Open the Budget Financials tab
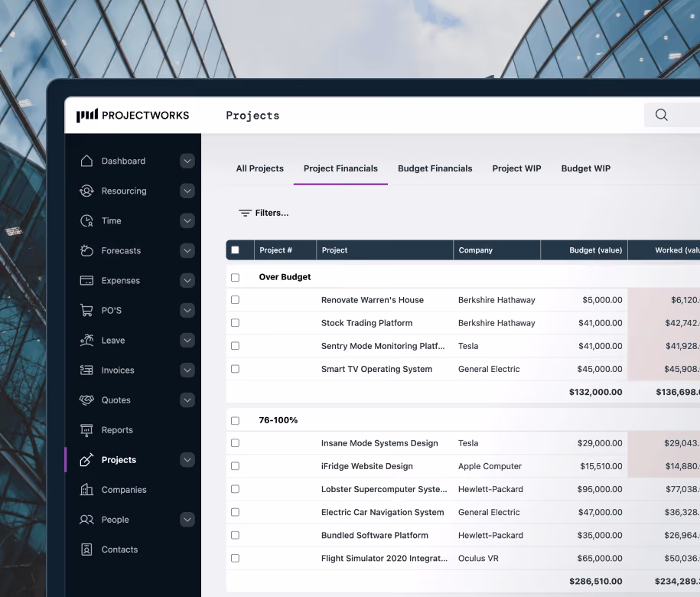The width and height of the screenshot is (700, 597). coord(435,168)
